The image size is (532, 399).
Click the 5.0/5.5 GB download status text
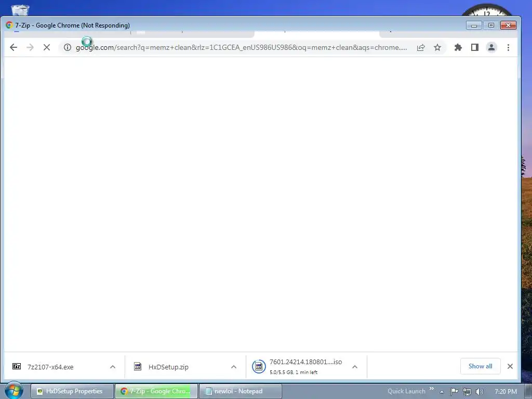pos(294,372)
